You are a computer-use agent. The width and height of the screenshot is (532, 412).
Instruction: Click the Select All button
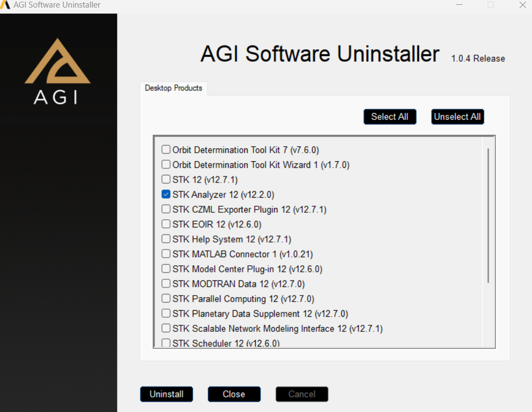[390, 116]
